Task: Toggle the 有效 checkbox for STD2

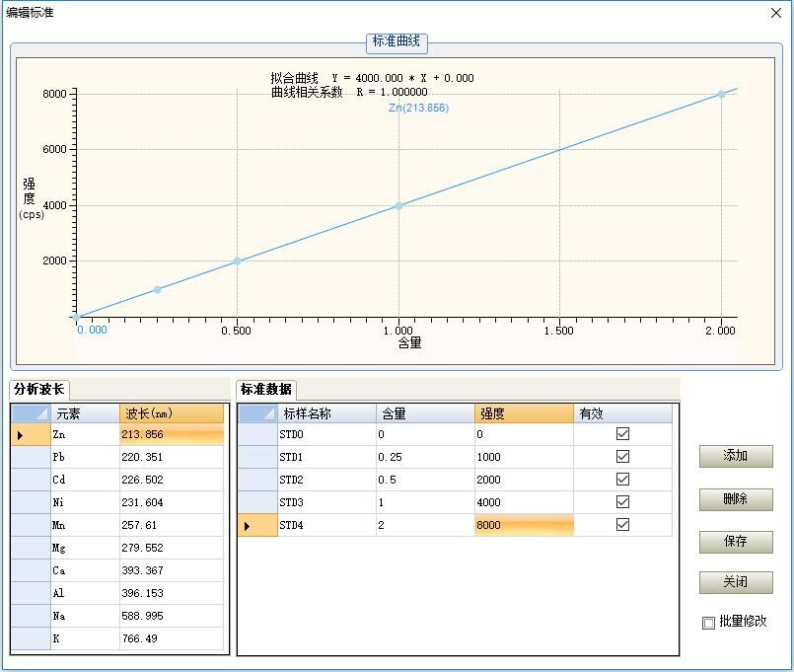Action: click(622, 480)
